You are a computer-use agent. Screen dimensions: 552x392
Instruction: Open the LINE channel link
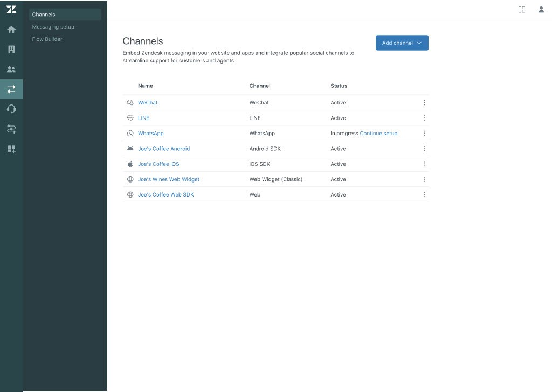point(143,118)
